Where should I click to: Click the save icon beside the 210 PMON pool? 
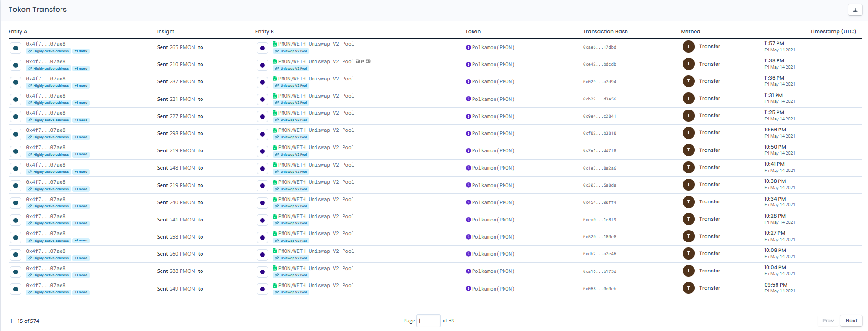358,61
